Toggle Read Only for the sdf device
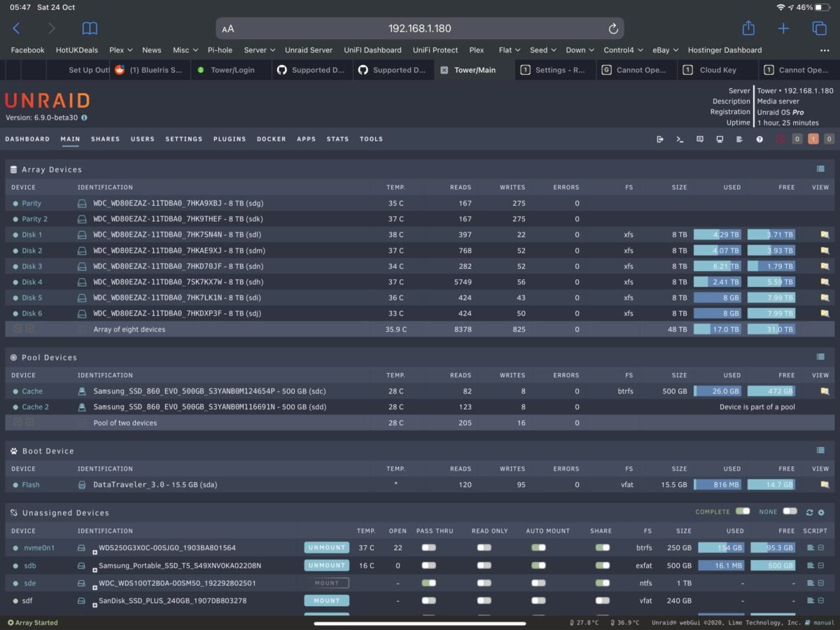Viewport: 840px width, 630px height. (x=484, y=601)
